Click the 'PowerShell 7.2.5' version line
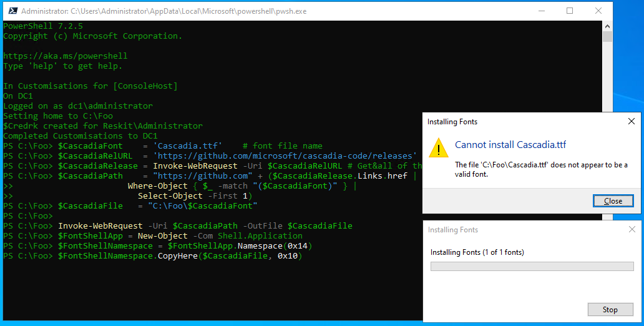644x326 pixels. [x=43, y=26]
